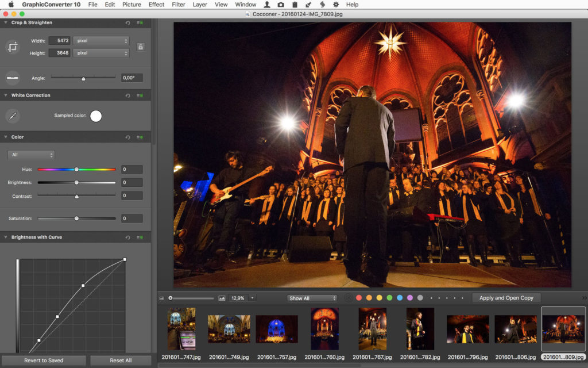Click the red label dot above Apply and Open Copy

point(360,298)
